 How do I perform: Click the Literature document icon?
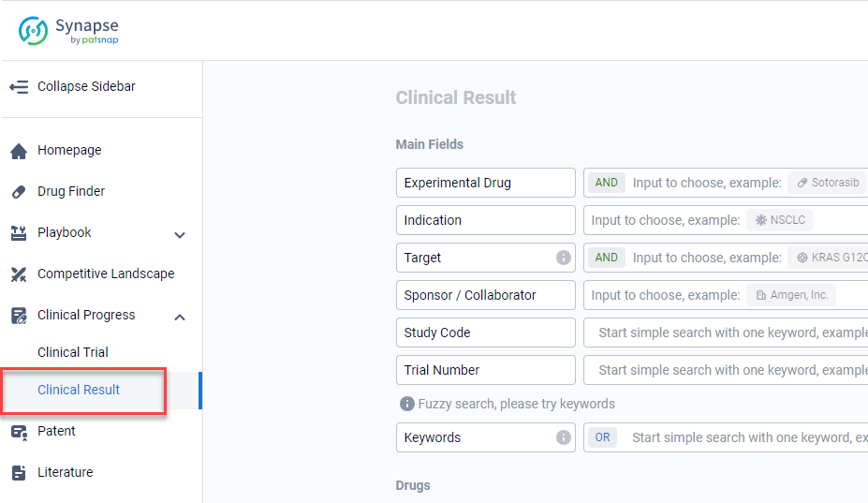tap(19, 473)
